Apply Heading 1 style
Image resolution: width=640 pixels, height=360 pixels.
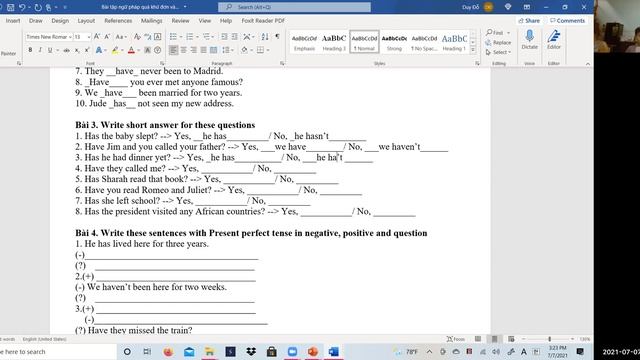454,42
